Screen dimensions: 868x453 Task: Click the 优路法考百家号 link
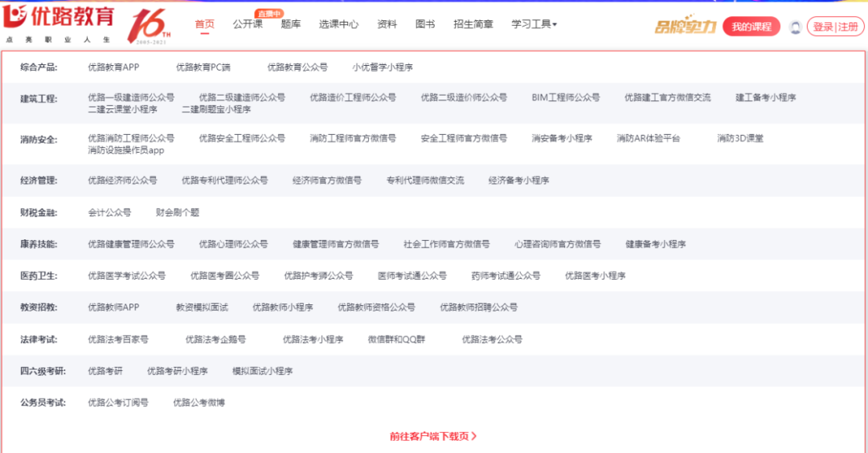(118, 340)
